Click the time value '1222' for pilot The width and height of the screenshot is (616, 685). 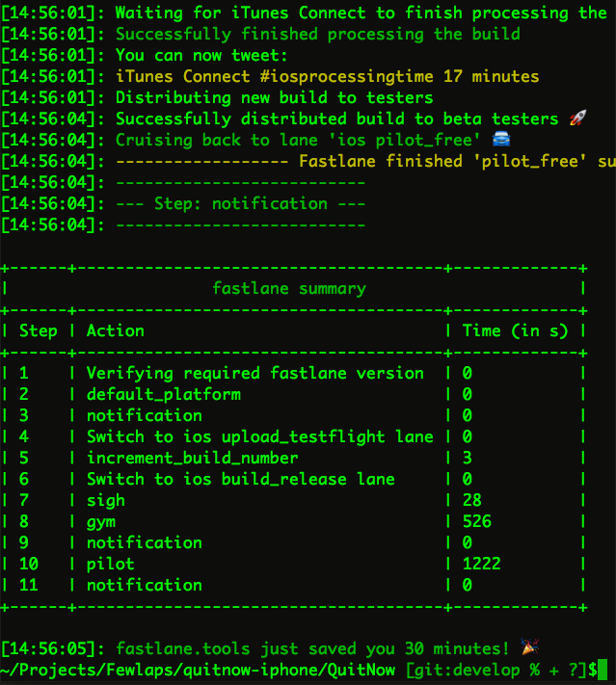[482, 564]
